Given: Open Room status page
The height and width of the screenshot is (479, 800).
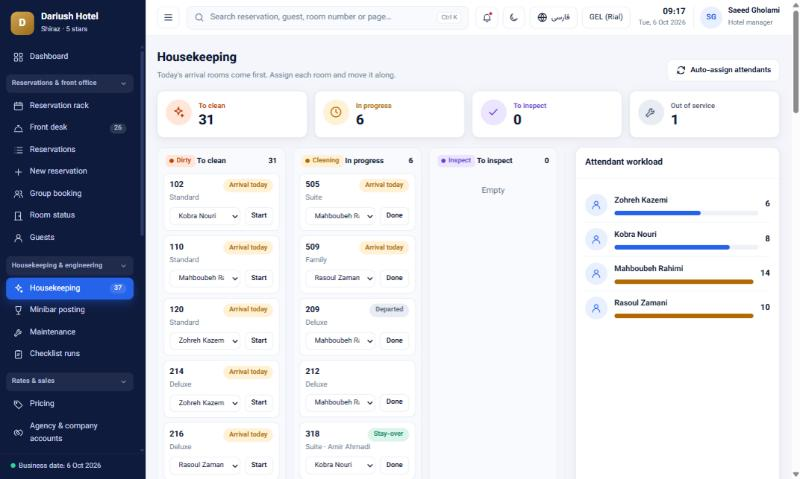Looking at the screenshot, I should point(70,215).
